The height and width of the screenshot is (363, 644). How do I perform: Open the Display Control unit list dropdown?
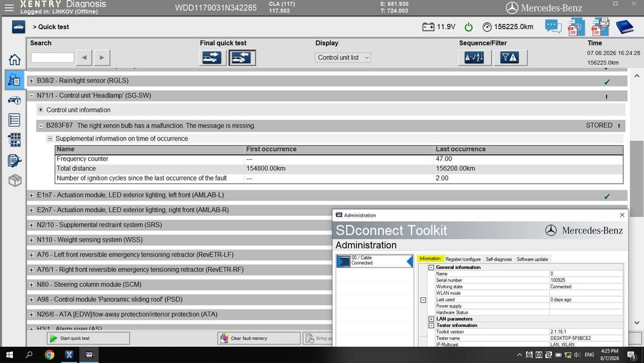point(343,57)
